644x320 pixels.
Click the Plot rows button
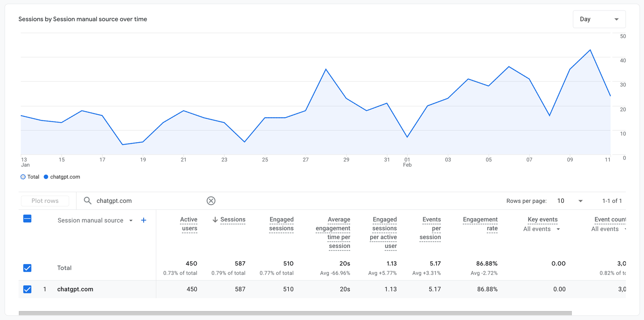(x=45, y=201)
